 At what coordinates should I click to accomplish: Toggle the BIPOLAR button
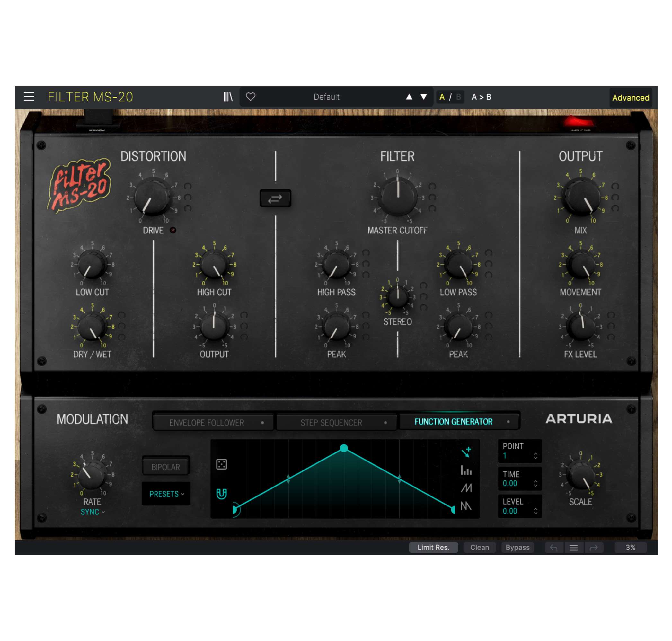166,467
